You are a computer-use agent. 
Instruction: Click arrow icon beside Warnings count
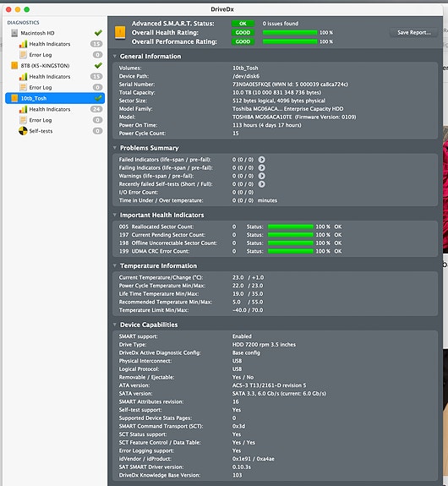coord(262,176)
